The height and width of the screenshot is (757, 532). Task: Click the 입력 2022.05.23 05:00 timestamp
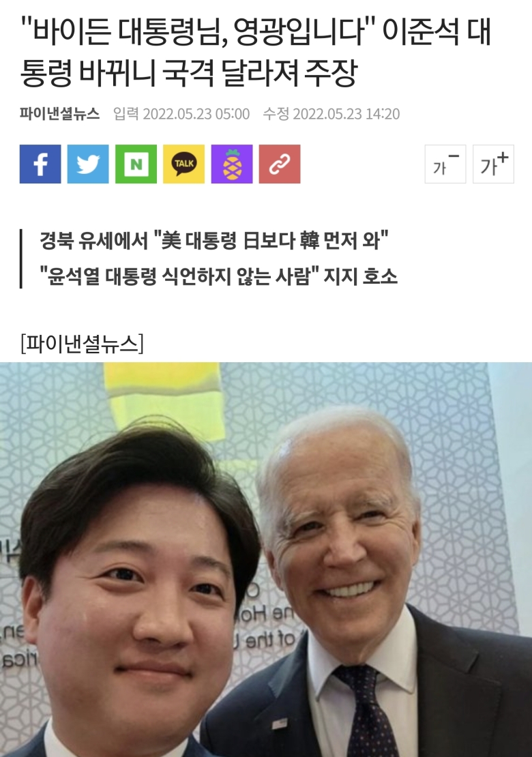181,113
